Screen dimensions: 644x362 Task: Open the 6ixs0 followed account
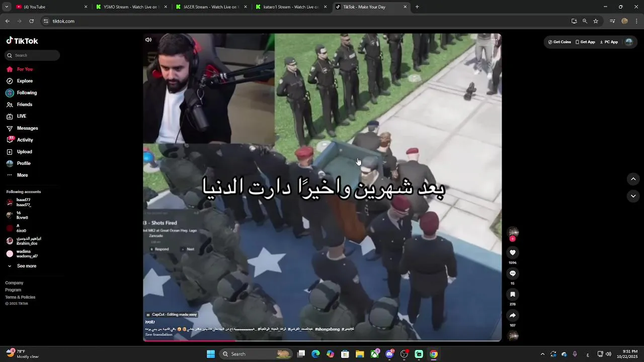click(17, 228)
